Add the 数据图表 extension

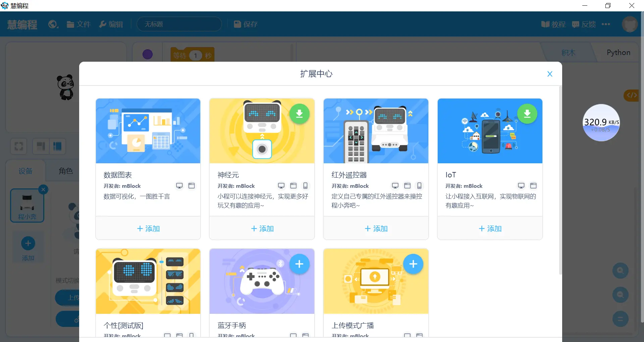tap(148, 228)
